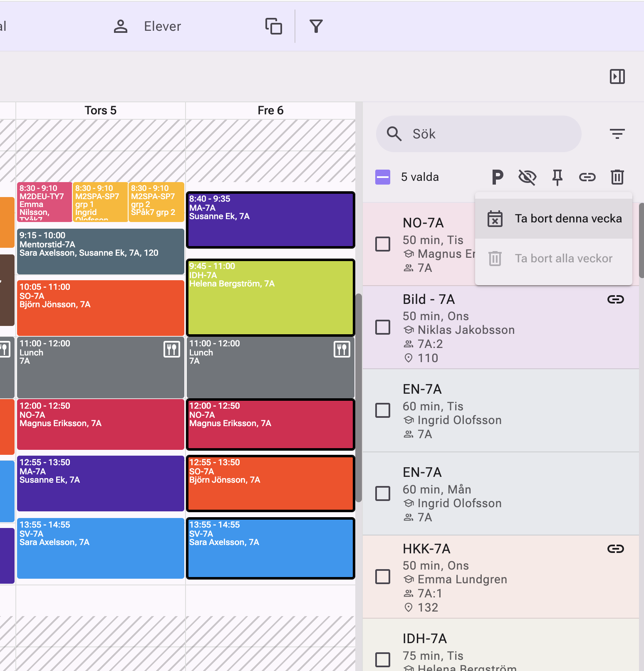Open the filter funnel in top toolbar
This screenshot has height=671, width=644.
coord(316,26)
